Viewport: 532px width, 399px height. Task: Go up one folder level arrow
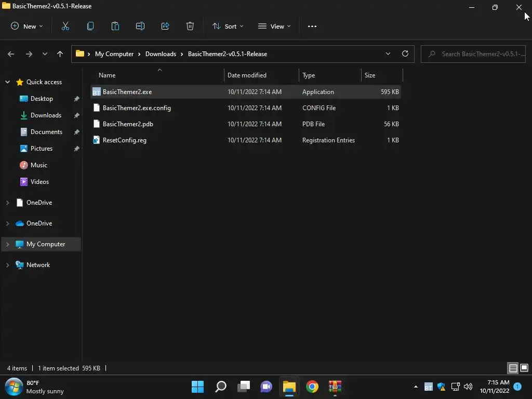click(60, 54)
